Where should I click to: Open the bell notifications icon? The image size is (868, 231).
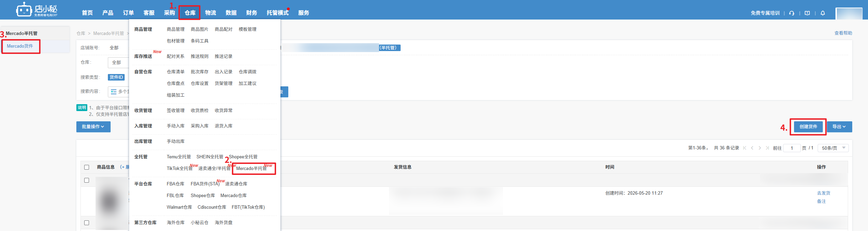tap(823, 13)
